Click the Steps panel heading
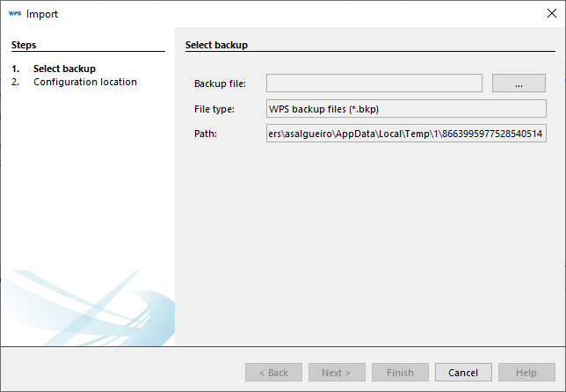This screenshot has width=566, height=392. tap(24, 44)
